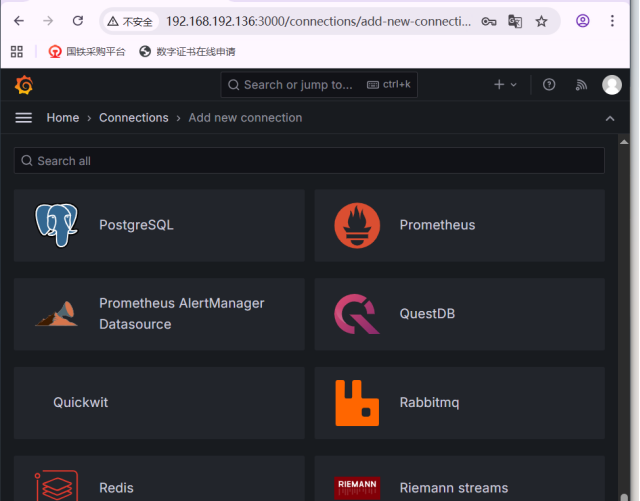Select the Prometheus flame icon

click(357, 225)
